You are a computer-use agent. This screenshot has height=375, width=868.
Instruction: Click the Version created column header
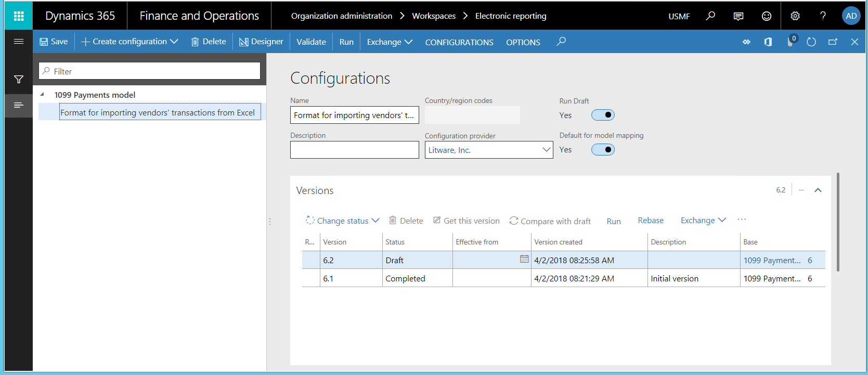(x=558, y=242)
